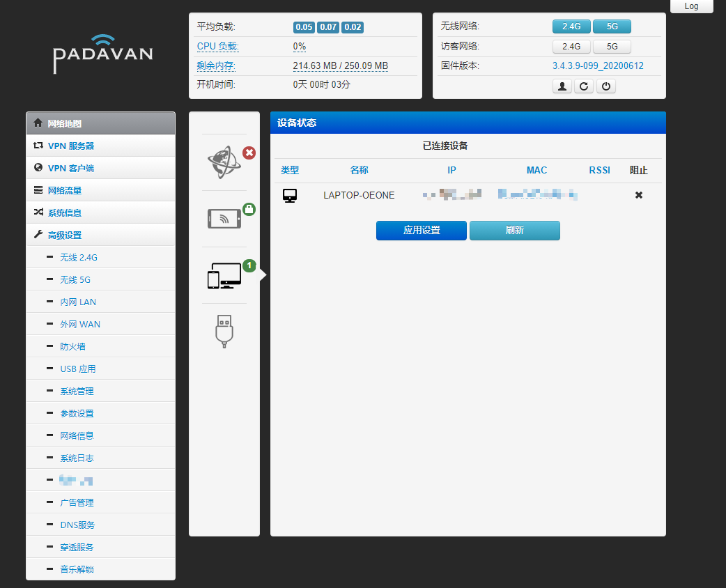Click the 0.07 load average badge
Screen dimensions: 726x588
pyautogui.click(x=328, y=27)
